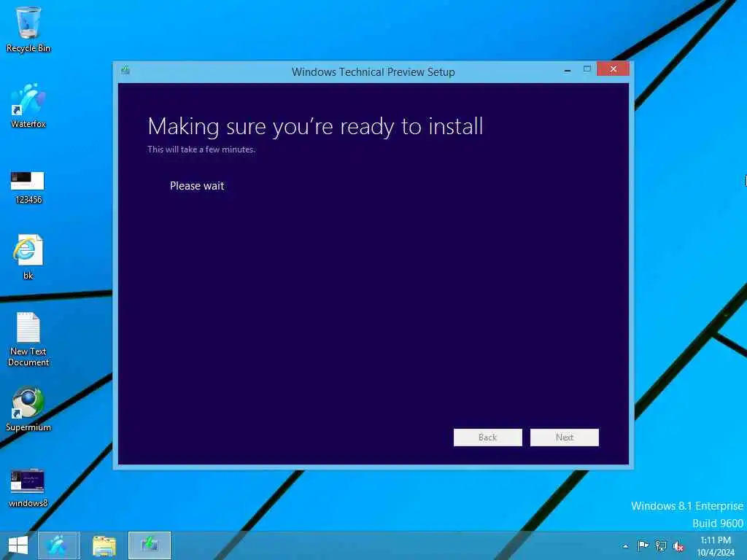747x560 pixels.
Task: Open the clock showing 1:11 PM
Action: (716, 545)
